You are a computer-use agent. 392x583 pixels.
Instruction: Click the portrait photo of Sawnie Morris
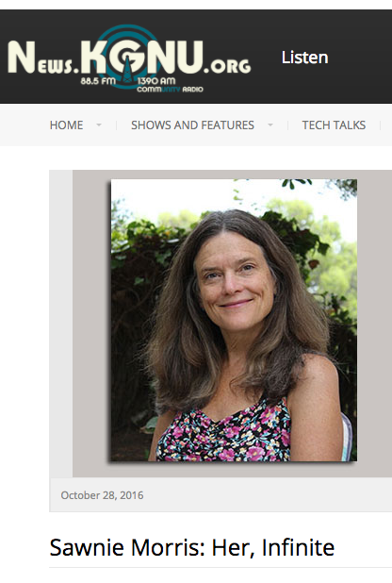234,320
